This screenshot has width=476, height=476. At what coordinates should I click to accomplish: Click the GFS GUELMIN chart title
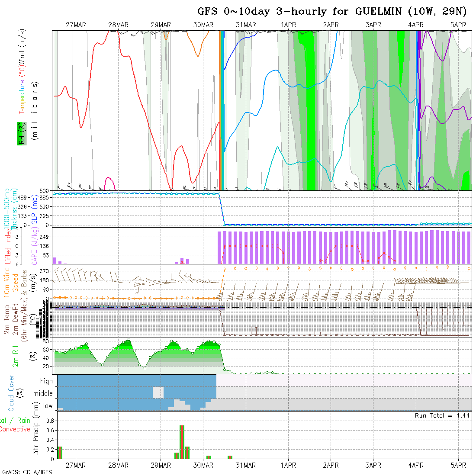coord(332,11)
